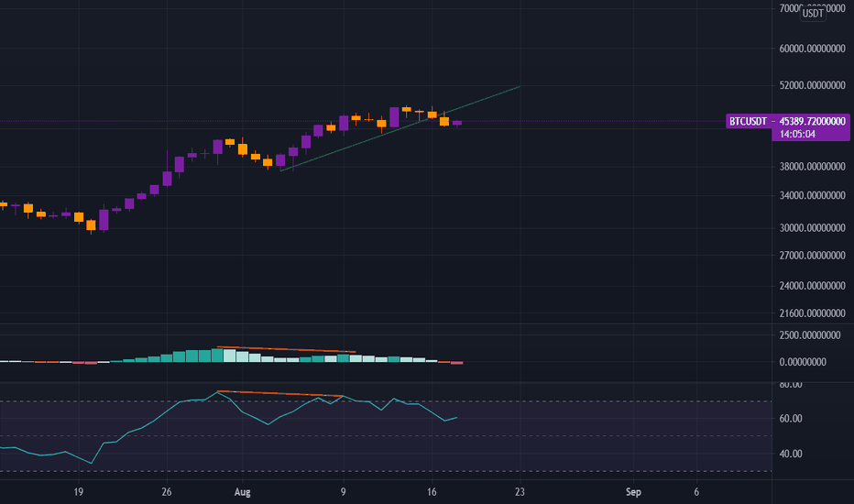The width and height of the screenshot is (854, 504).
Task: Click the 52000.00000000 price axis label
Action: [x=812, y=85]
